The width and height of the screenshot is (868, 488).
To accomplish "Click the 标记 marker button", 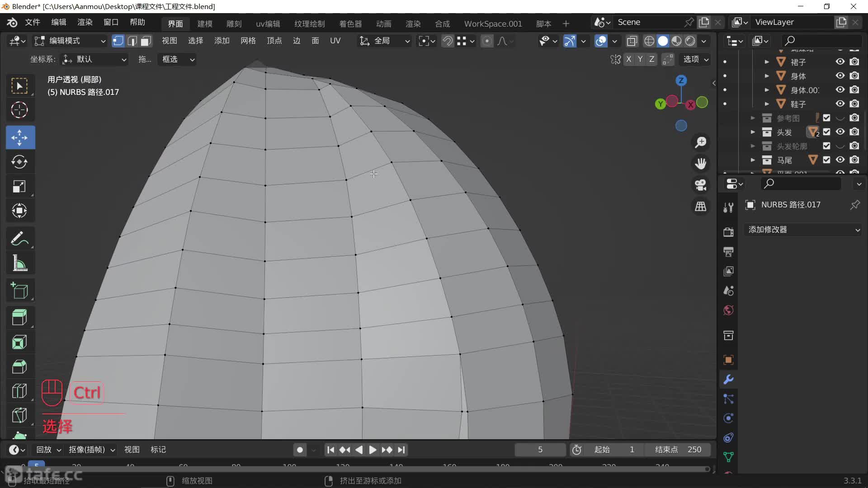I will 158,450.
